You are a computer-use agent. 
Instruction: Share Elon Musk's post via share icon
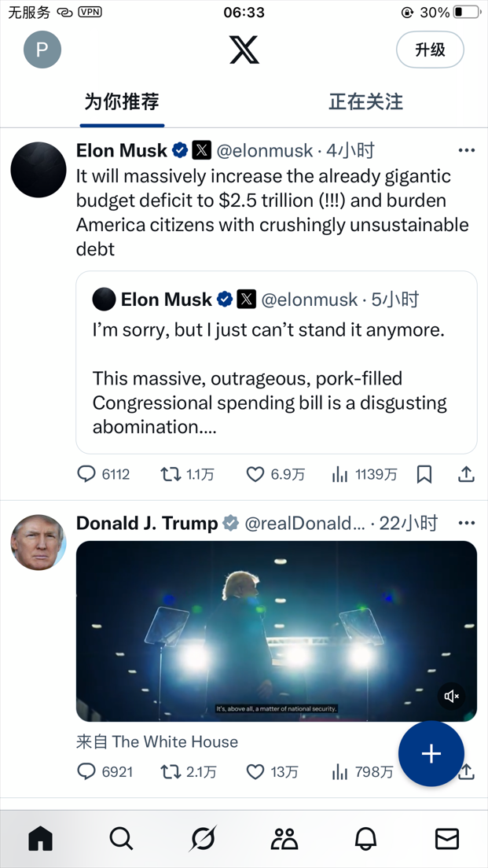pos(466,474)
